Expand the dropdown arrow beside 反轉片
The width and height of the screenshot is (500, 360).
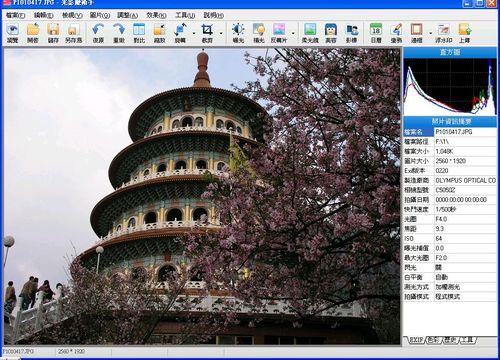click(293, 33)
